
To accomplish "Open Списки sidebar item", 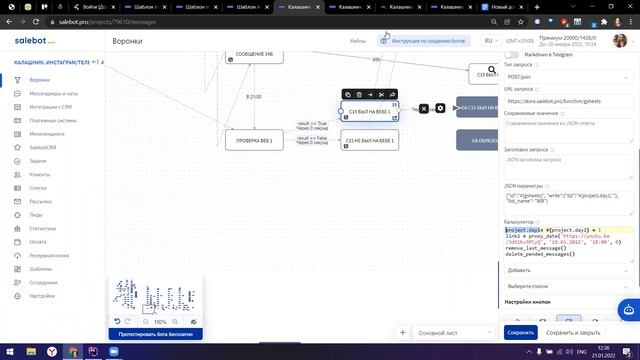I will pyautogui.click(x=38, y=188).
